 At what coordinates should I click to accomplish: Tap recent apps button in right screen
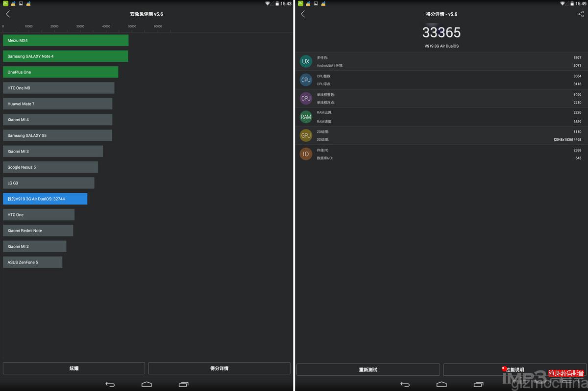click(479, 384)
